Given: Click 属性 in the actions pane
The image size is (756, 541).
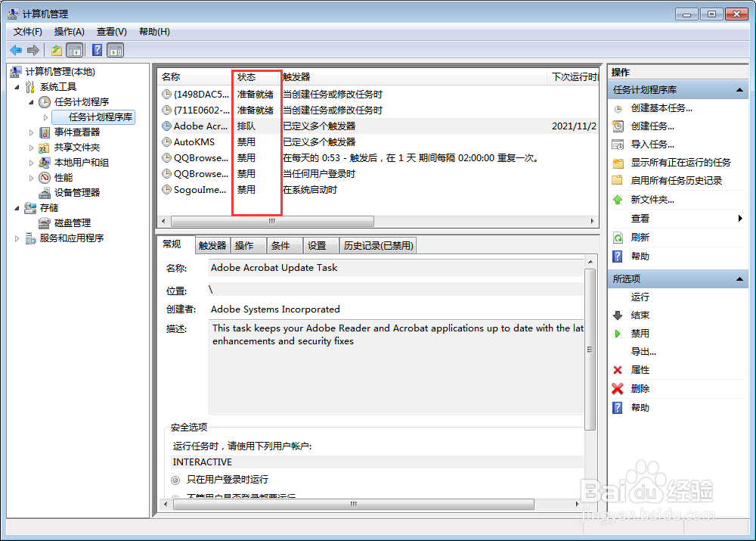Looking at the screenshot, I should [x=640, y=370].
